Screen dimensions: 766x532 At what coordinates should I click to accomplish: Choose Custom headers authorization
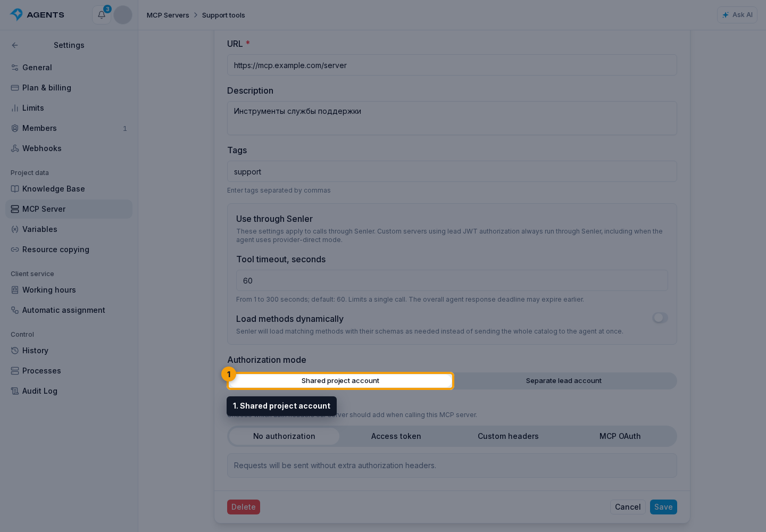click(508, 436)
